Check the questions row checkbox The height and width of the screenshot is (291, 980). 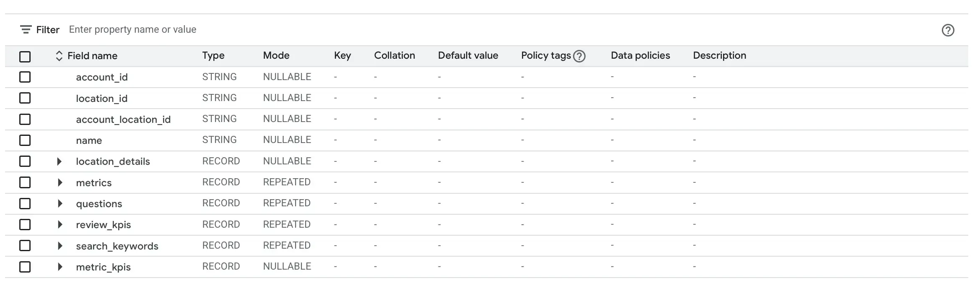tap(25, 203)
